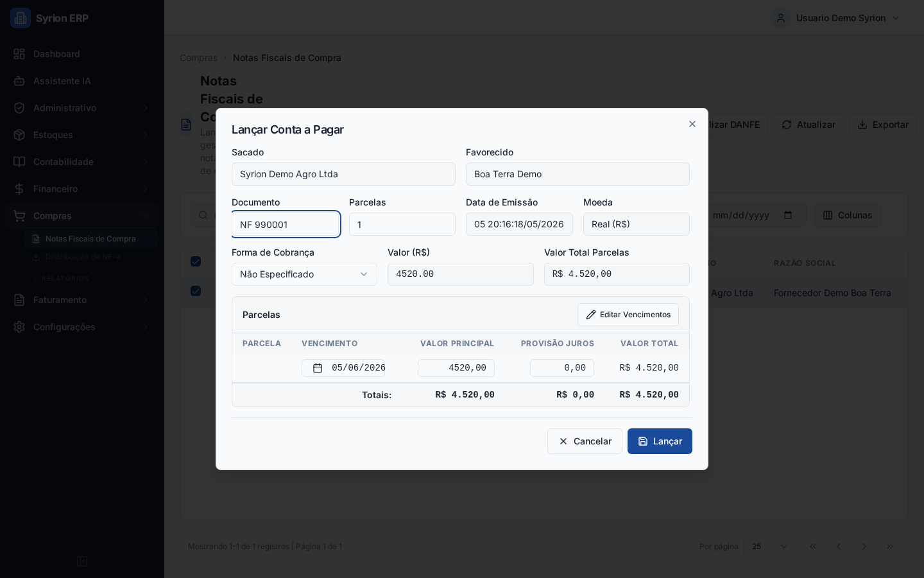Click the Exportar download icon
This screenshot has width=924, height=578.
(862, 125)
